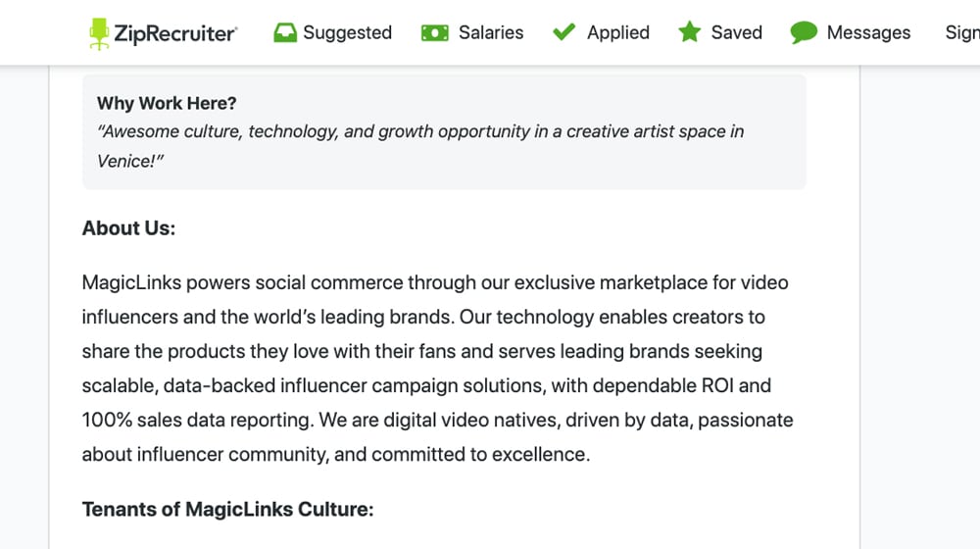Select the Why Work Here? heading
The width and height of the screenshot is (980, 549).
click(x=167, y=103)
